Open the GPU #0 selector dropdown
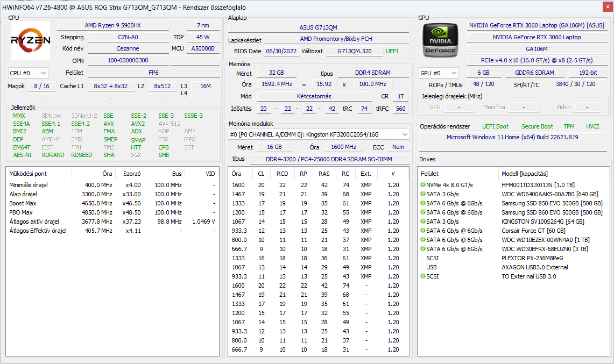The height and width of the screenshot is (364, 614). click(439, 73)
